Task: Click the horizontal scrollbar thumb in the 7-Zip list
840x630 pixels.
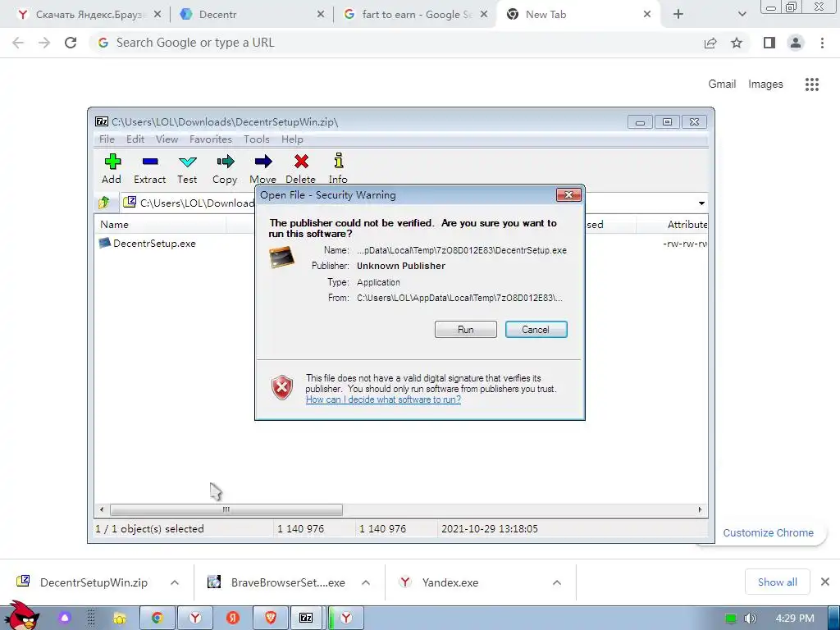Action: coord(226,509)
